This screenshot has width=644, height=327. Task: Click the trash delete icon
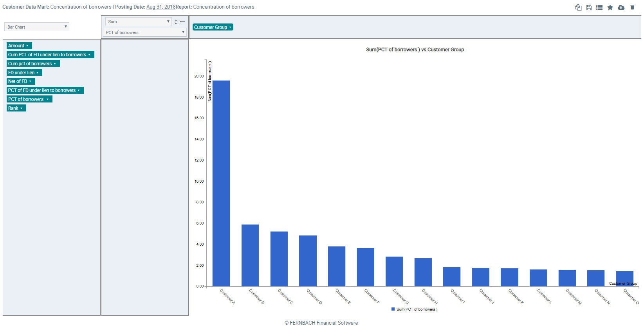632,7
